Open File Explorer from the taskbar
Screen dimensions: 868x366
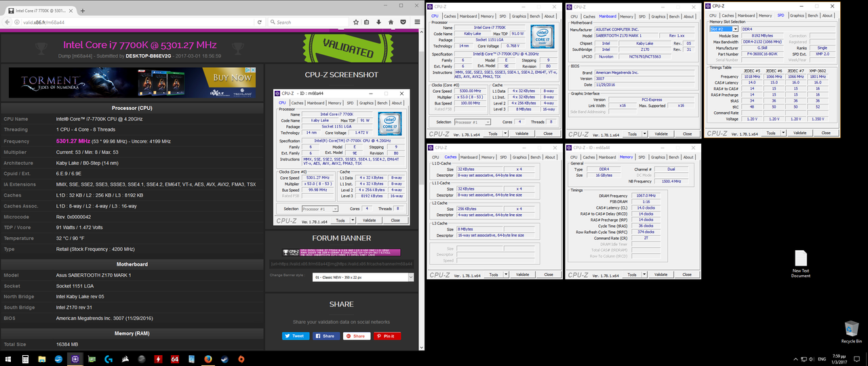pyautogui.click(x=41, y=359)
